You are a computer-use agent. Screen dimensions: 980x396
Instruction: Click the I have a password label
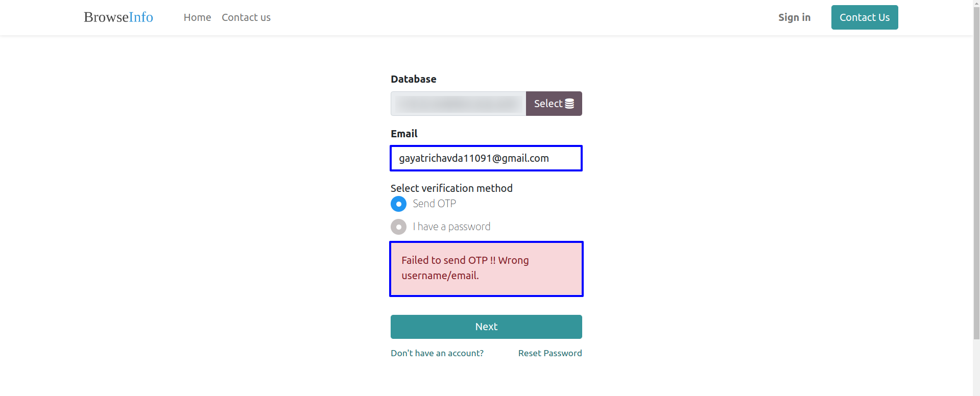point(451,227)
